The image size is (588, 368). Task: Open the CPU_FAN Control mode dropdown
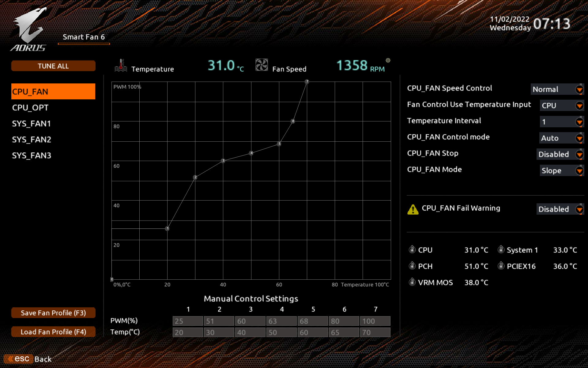pyautogui.click(x=561, y=138)
